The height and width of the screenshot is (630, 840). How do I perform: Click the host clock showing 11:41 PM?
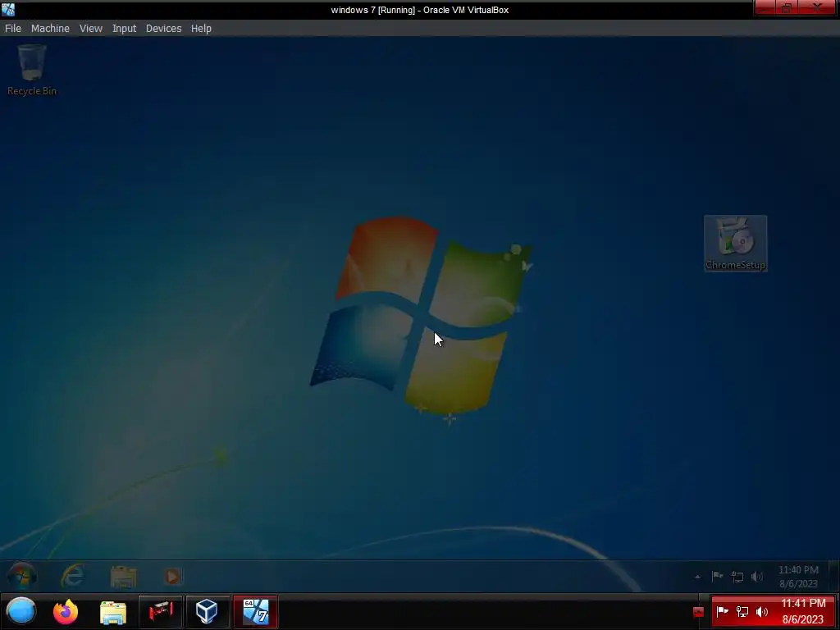[803, 611]
